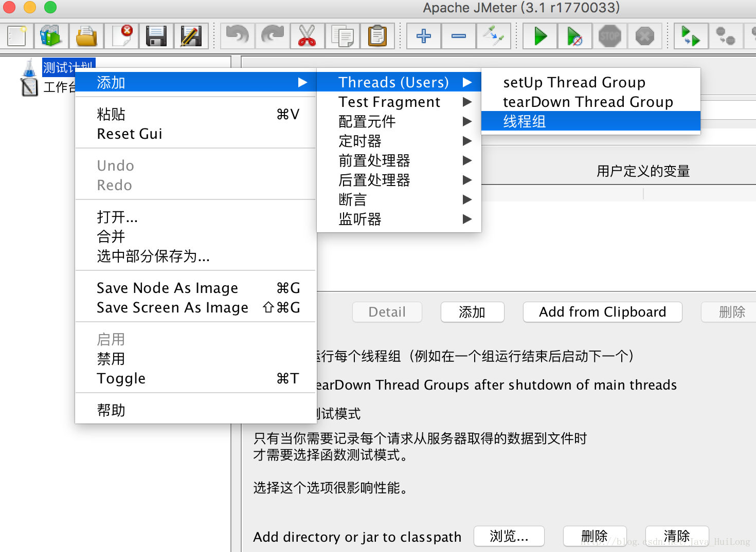Viewport: 756px width, 552px height.
Task: Collapse all nodes with minus icon
Action: (x=459, y=36)
